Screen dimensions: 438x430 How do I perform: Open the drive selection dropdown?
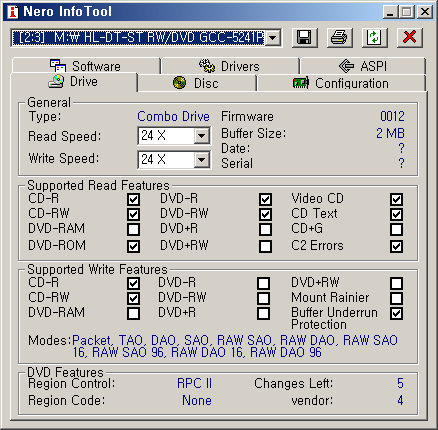coord(273,38)
